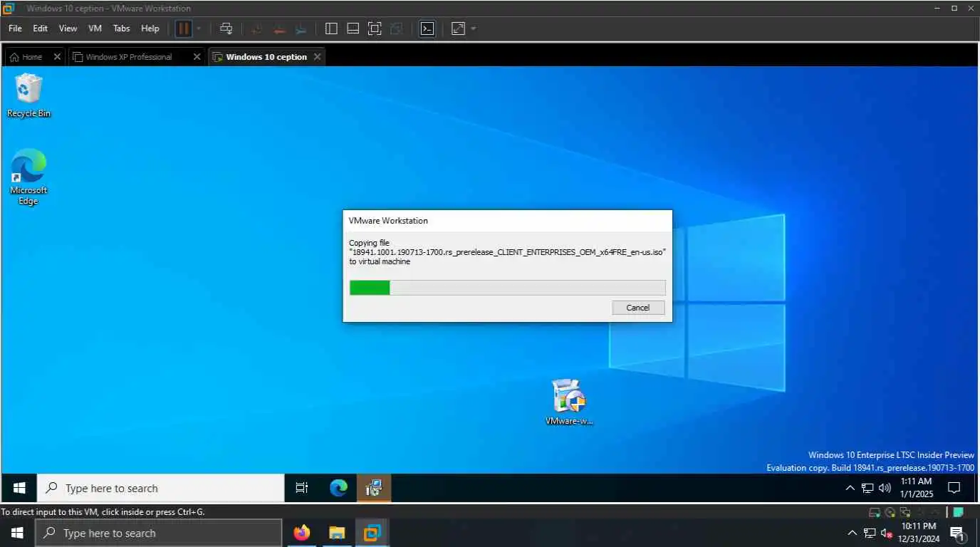Click the CD/DVD device status icon
Image resolution: width=980 pixels, height=547 pixels.
pyautogui.click(x=890, y=512)
